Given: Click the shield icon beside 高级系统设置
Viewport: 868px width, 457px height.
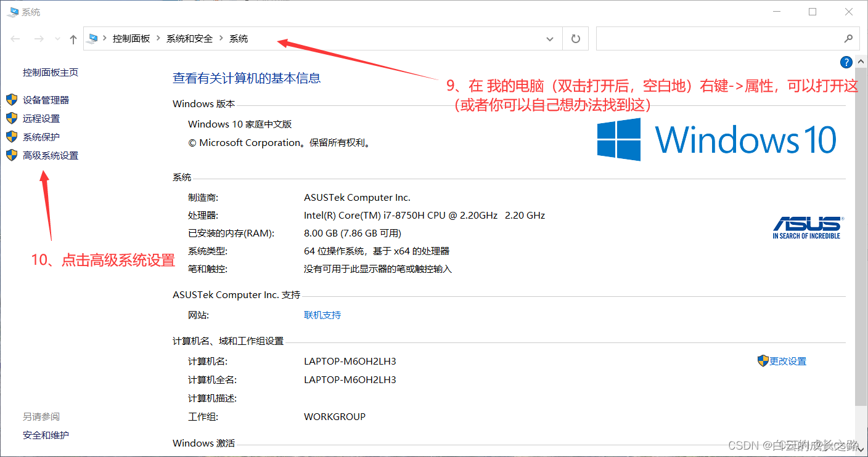Looking at the screenshot, I should point(12,155).
